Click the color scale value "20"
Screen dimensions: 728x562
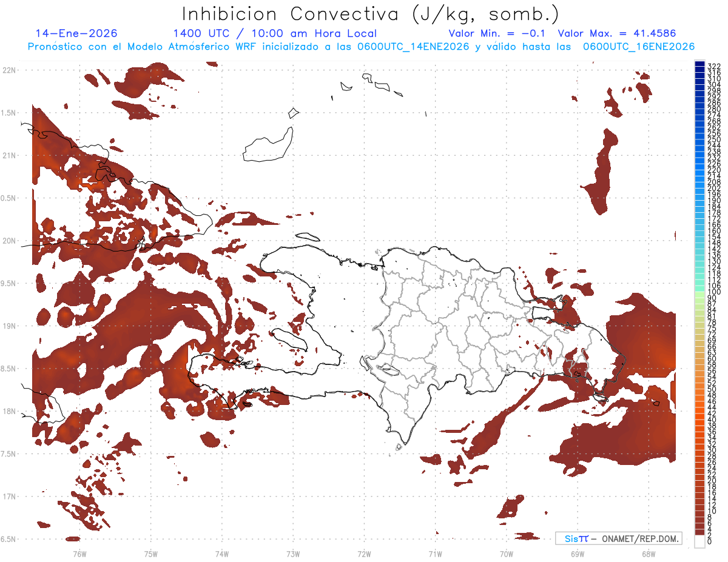pyautogui.click(x=712, y=481)
